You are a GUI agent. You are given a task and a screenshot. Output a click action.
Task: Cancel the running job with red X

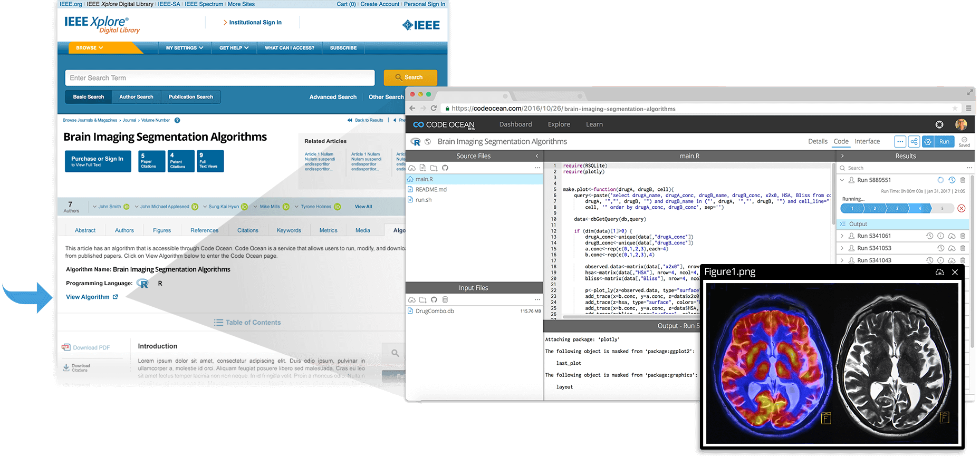point(962,208)
